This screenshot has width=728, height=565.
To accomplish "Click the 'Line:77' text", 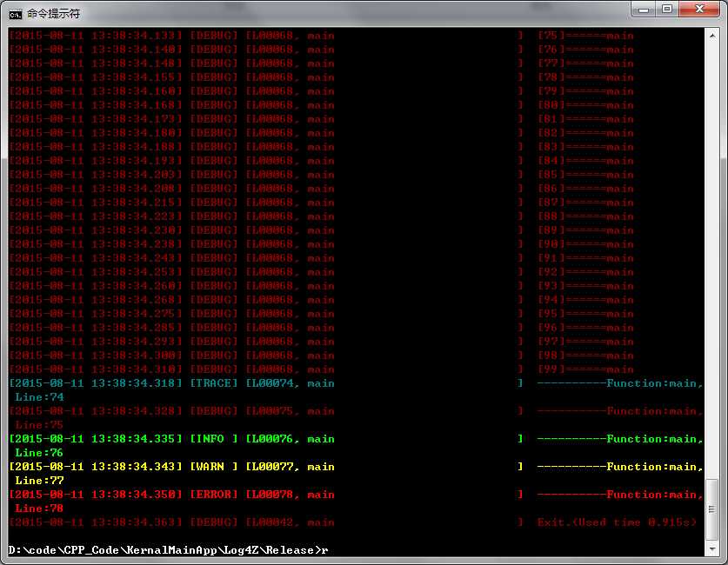I will (x=39, y=481).
